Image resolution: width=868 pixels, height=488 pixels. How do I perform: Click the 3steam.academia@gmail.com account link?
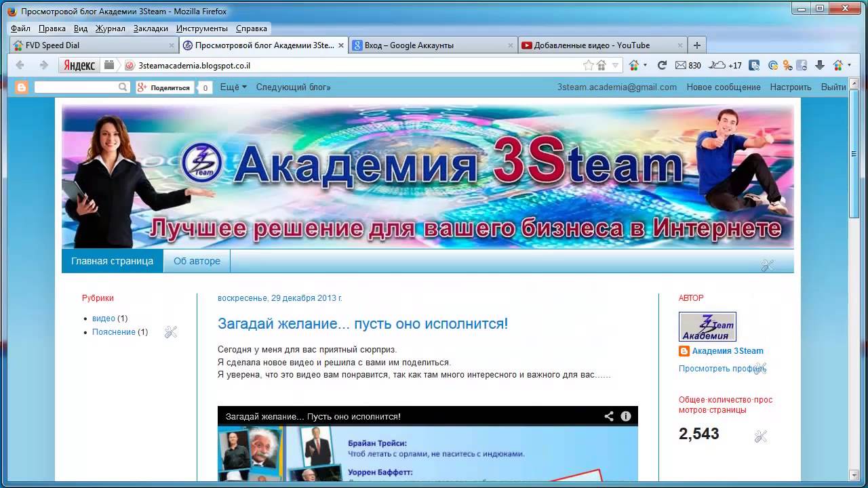click(617, 87)
